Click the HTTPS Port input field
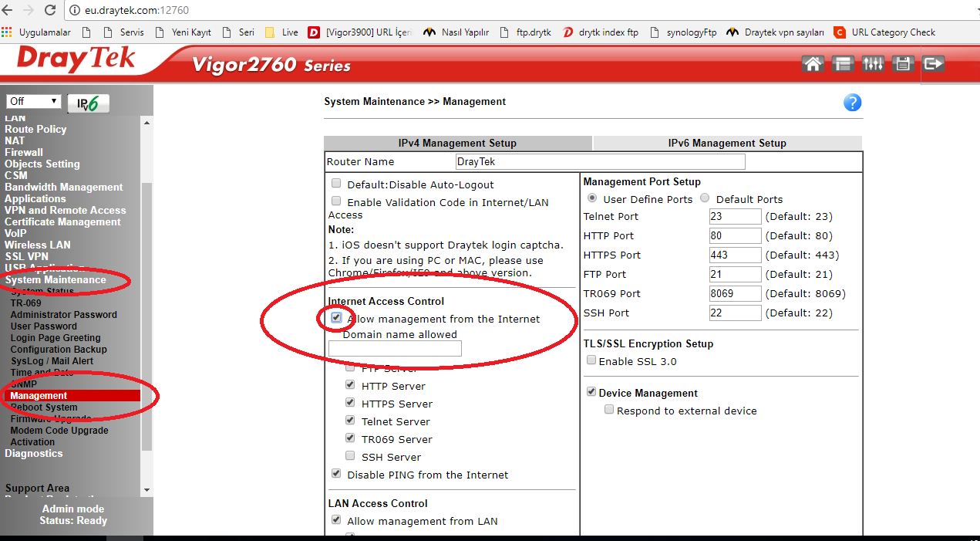 point(735,255)
